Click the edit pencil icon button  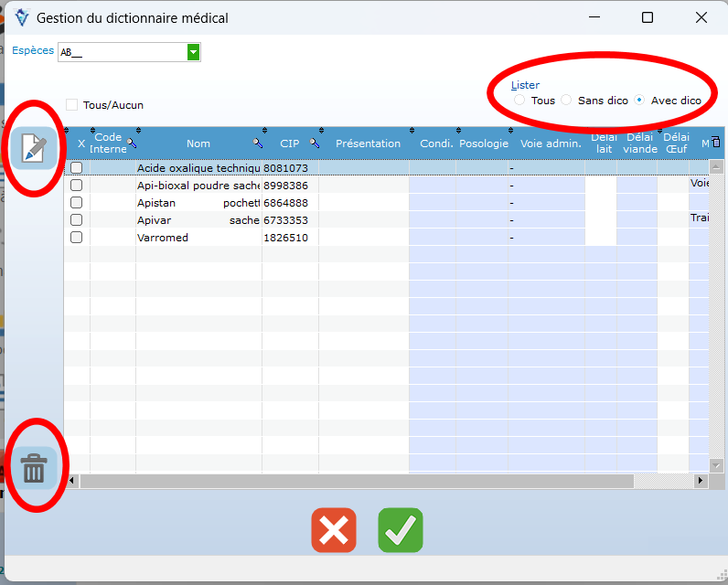pyautogui.click(x=34, y=148)
